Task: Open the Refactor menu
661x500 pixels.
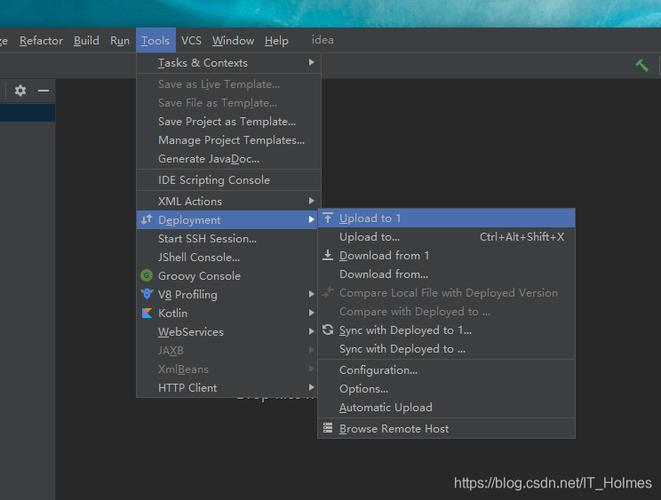Action: (41, 40)
